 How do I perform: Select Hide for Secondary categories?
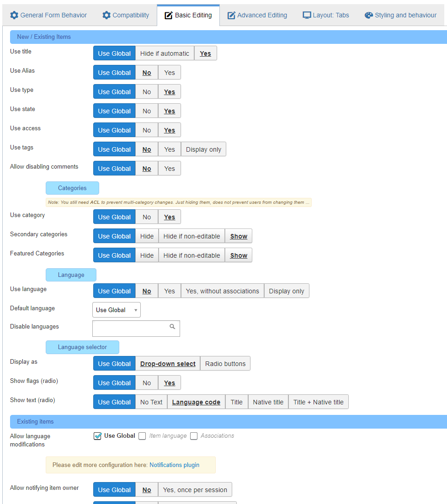point(147,236)
